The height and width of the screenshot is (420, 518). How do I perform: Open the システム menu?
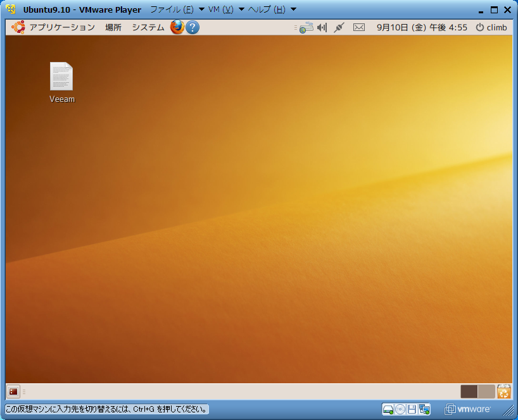coord(148,27)
